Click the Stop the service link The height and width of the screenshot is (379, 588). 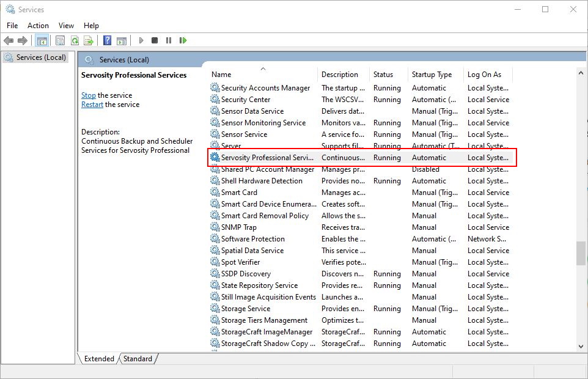tap(89, 95)
